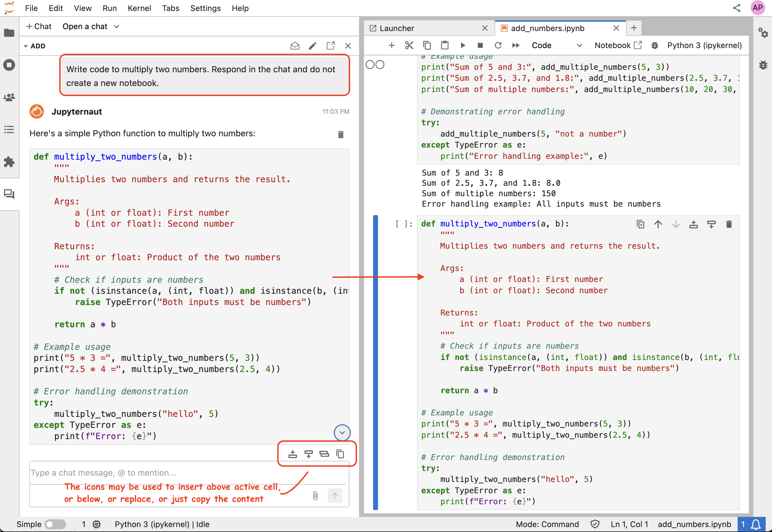Viewport: 772px width, 532px height.
Task: Open the property inspector gears icon
Action: coord(763,33)
